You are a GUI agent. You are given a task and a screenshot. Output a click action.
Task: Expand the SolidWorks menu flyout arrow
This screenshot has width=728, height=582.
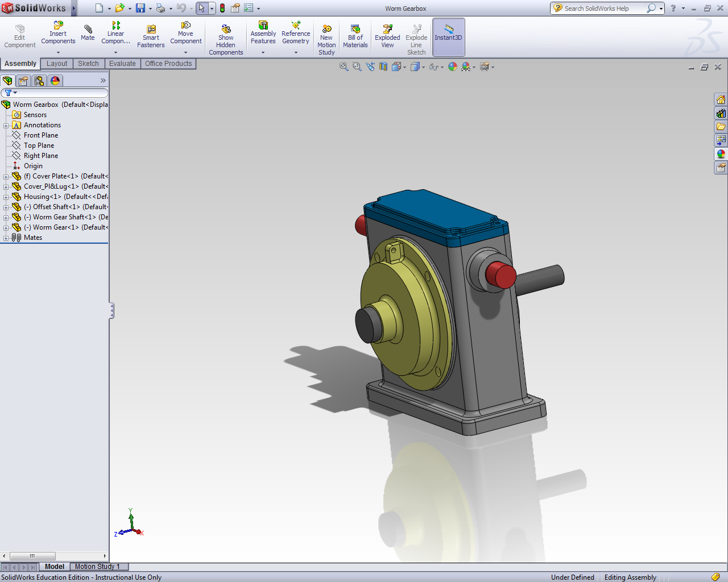[x=73, y=8]
